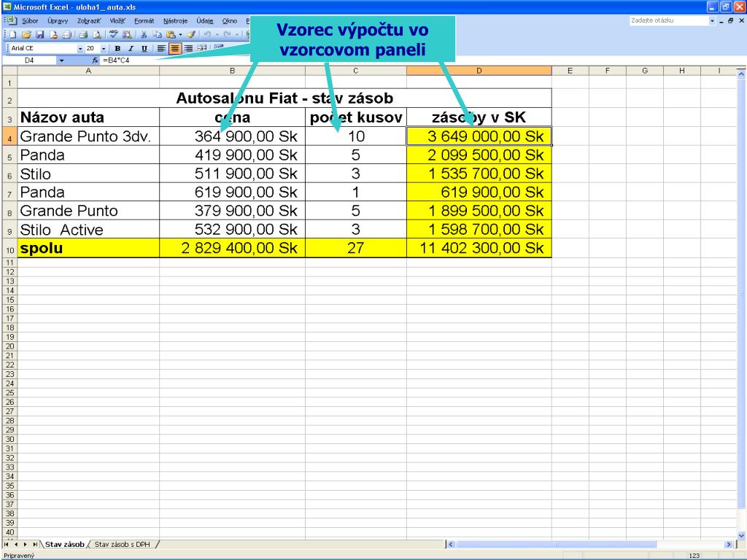Toggle Align Right

tap(189, 48)
